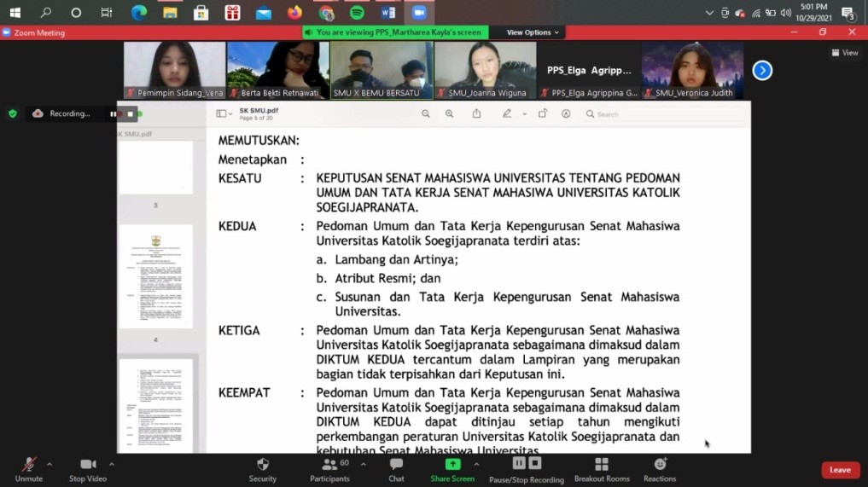Select PPS_Elga Agrippina tile
This screenshot has height=487, width=868.
[x=588, y=70]
